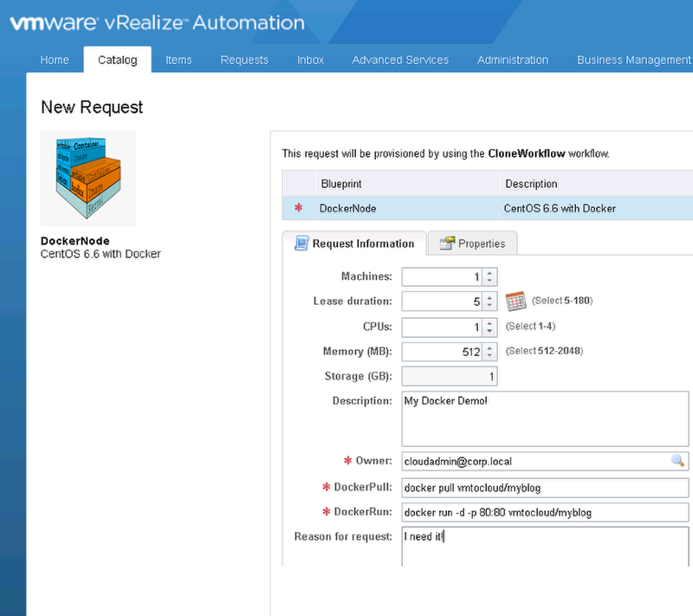The width and height of the screenshot is (693, 616).
Task: Click the CloneWorkflow workflow text
Action: pos(527,153)
